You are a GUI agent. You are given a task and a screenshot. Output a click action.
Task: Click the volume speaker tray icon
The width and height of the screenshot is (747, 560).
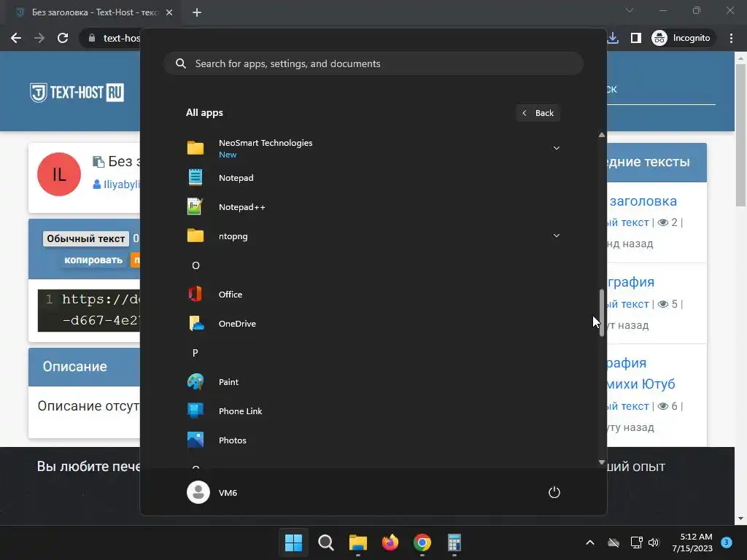[653, 542]
